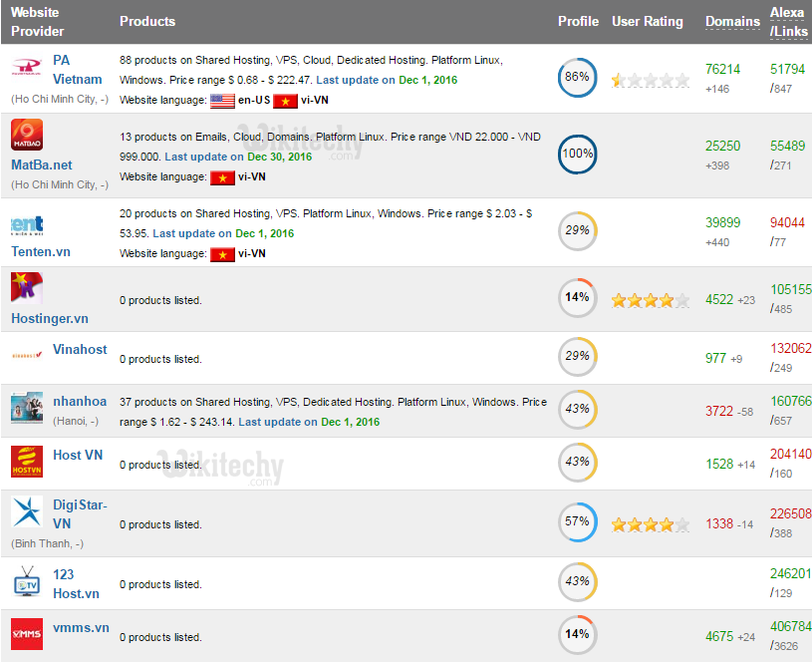Click the first star rating for PA Vietnam

(618, 78)
